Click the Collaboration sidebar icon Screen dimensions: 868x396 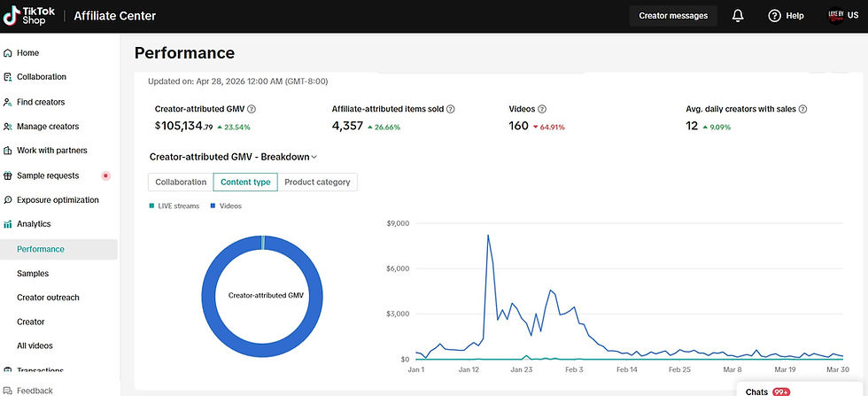7,77
